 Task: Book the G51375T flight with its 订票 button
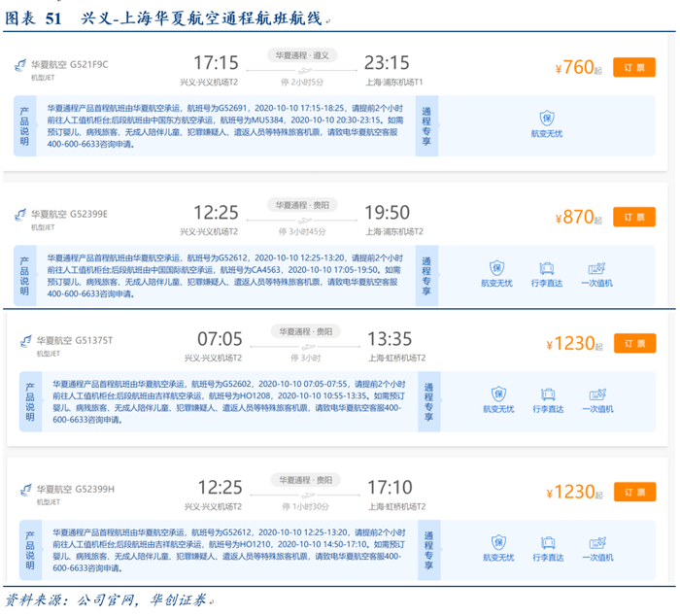634,344
